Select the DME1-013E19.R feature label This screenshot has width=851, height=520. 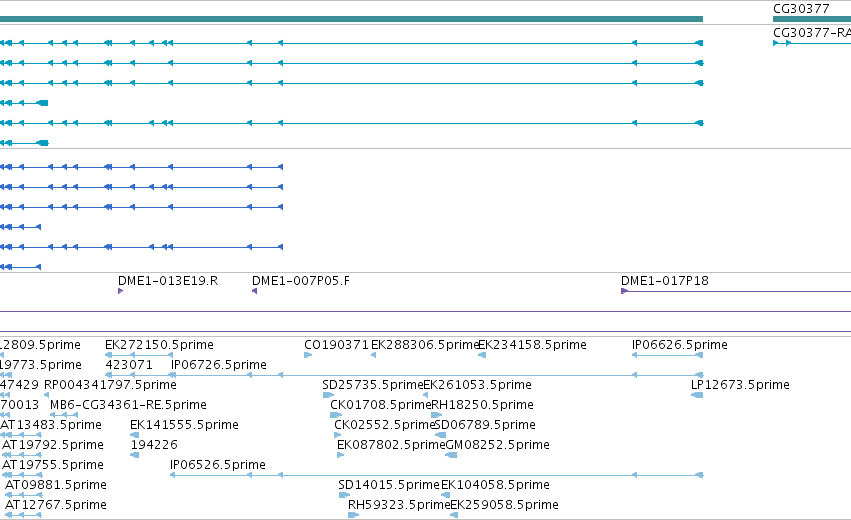(168, 281)
